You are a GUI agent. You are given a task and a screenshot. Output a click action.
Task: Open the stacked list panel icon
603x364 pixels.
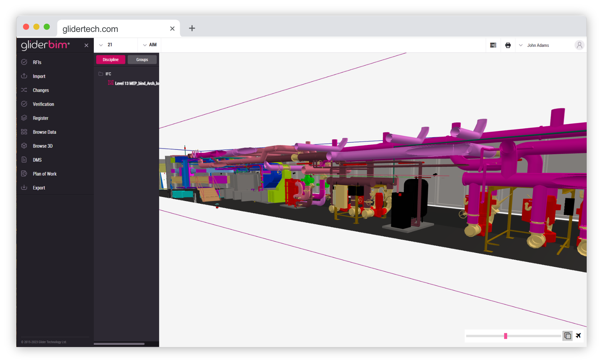pyautogui.click(x=493, y=45)
